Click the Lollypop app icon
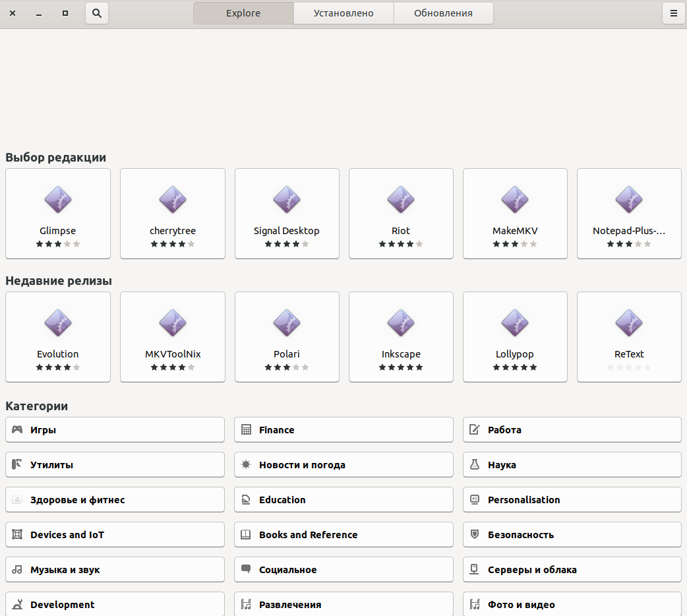The width and height of the screenshot is (687, 616). (515, 323)
